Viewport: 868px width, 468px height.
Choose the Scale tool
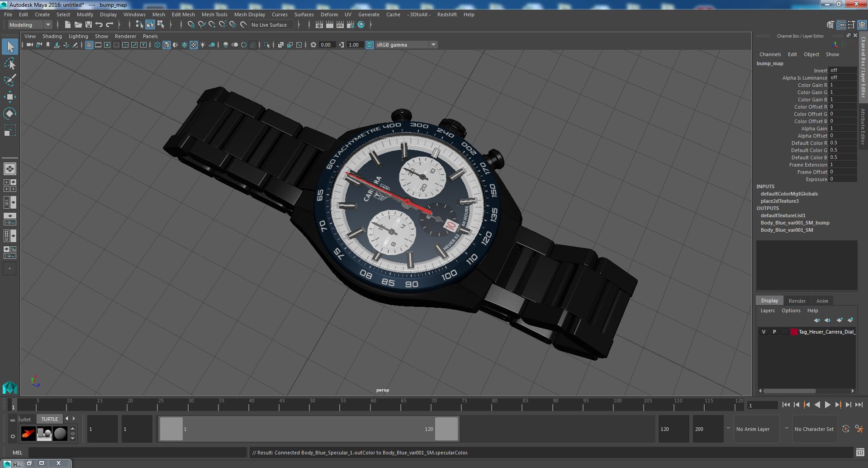click(9, 130)
